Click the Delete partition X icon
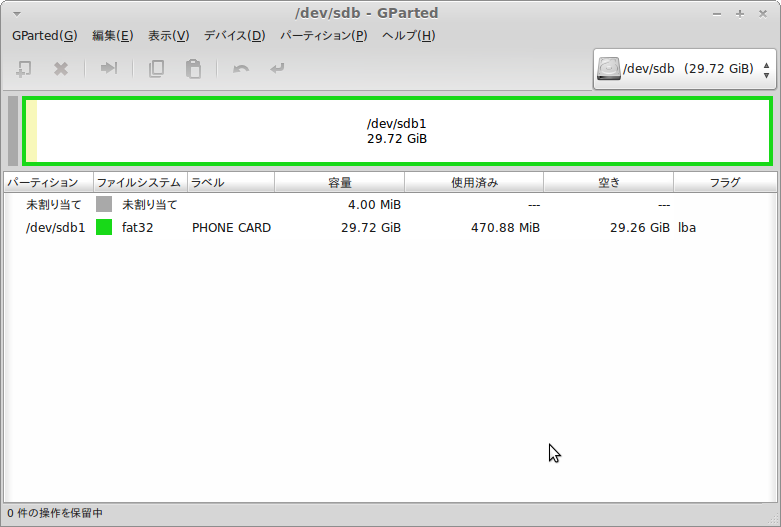This screenshot has height=527, width=781. coord(61,69)
